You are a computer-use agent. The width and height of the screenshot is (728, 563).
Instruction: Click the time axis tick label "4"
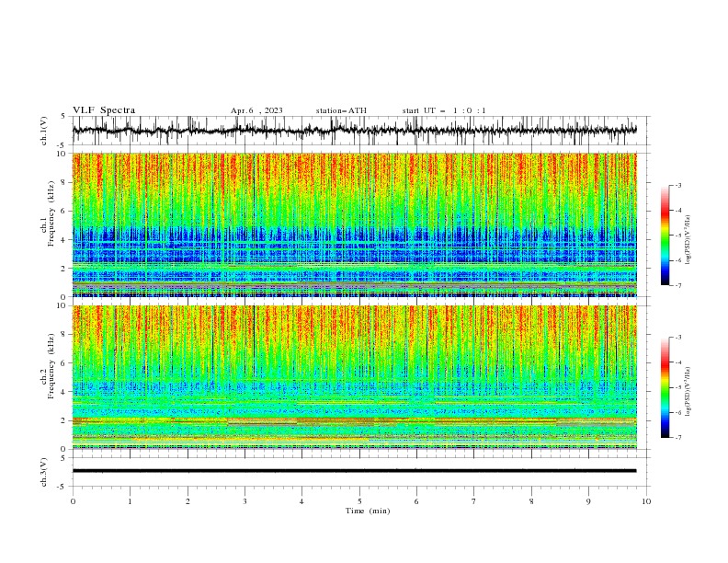tap(301, 501)
